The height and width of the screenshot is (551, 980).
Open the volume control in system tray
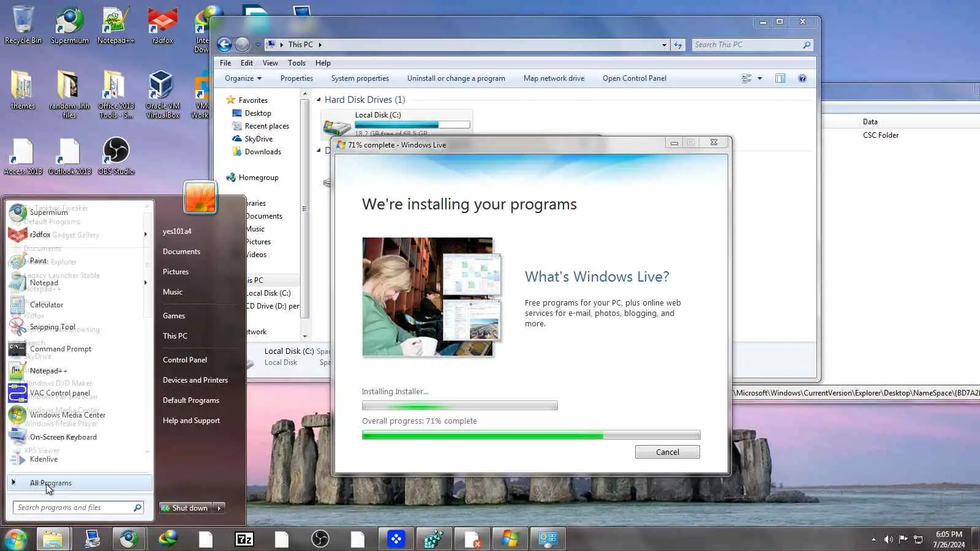click(x=889, y=539)
